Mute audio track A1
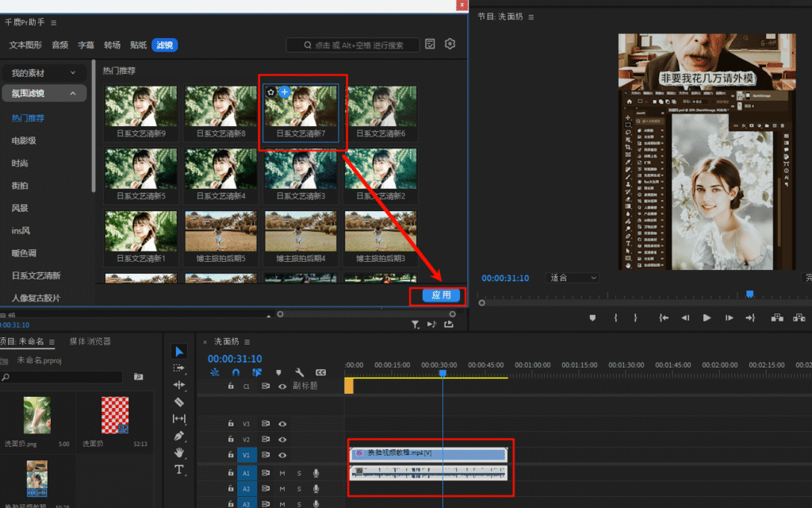 (282, 473)
